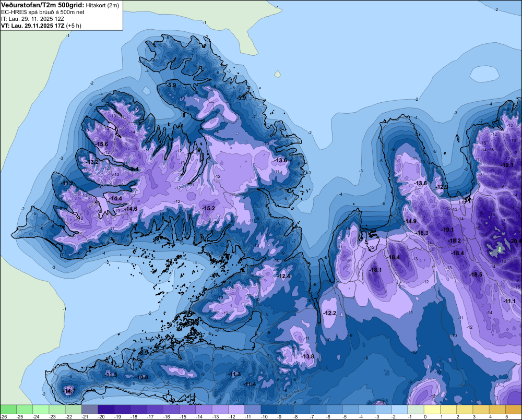522x420 pixels.
Task: Pick the bright green legend swatch between -26 and -25
Action: click(x=8, y=410)
